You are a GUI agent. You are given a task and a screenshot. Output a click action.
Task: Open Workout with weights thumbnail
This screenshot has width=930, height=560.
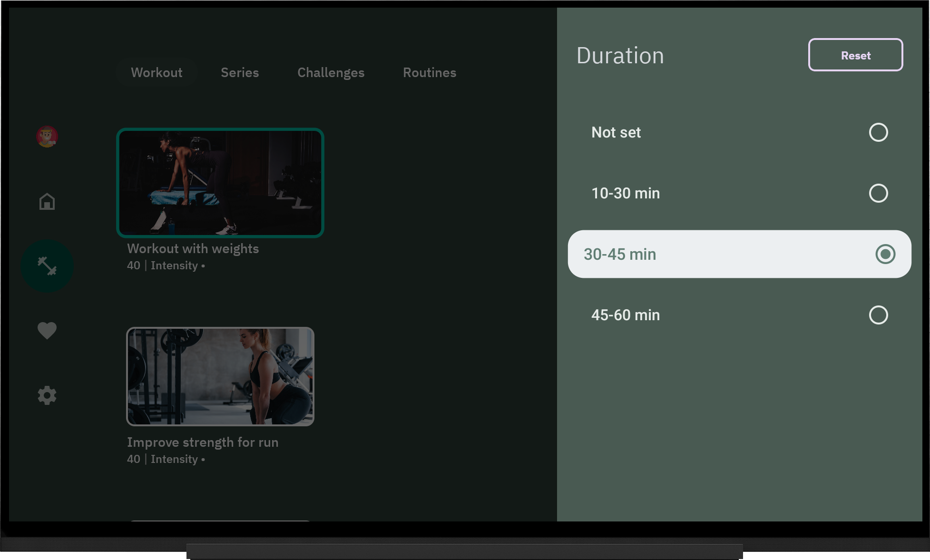(x=220, y=183)
